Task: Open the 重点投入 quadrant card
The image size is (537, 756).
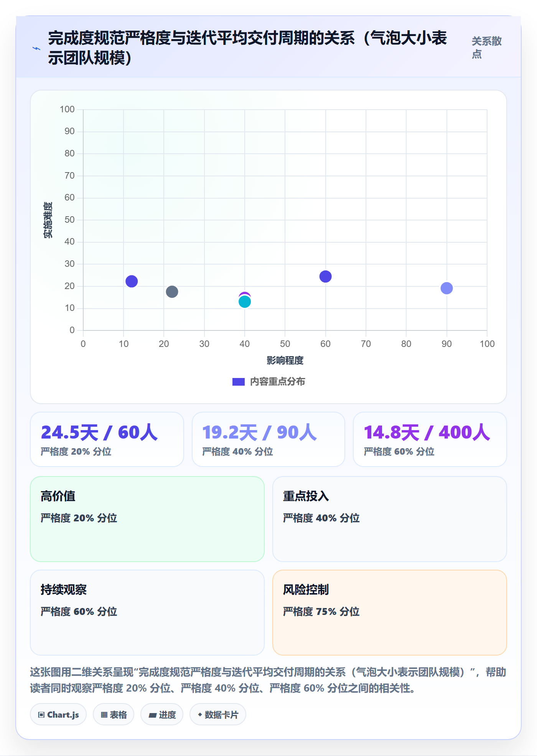Action: [x=390, y=519]
